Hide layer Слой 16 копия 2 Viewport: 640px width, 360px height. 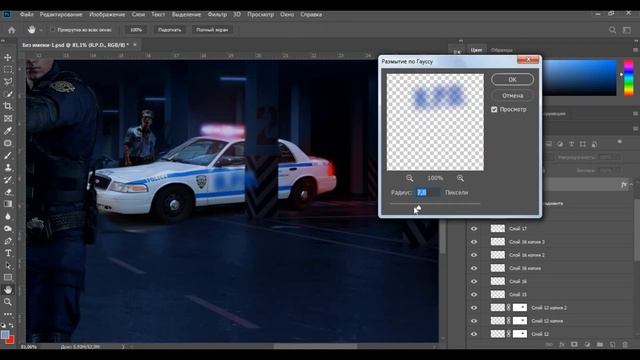point(474,255)
